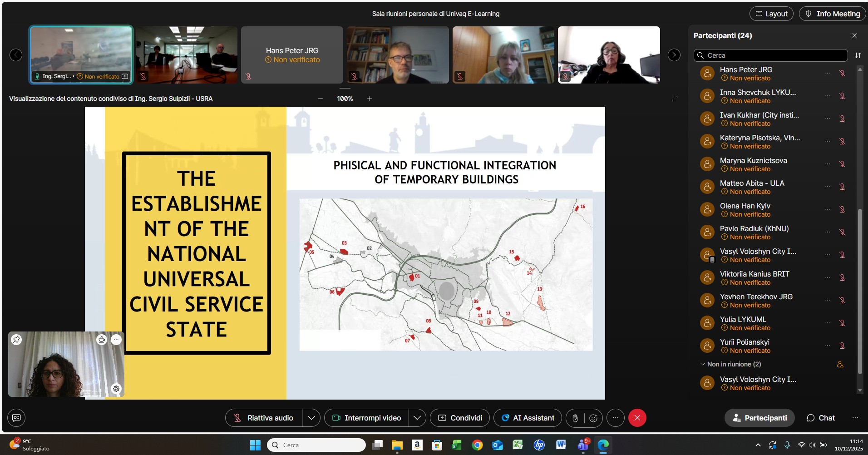Zoom in shared content with plus icon
The height and width of the screenshot is (455, 868).
coord(370,99)
